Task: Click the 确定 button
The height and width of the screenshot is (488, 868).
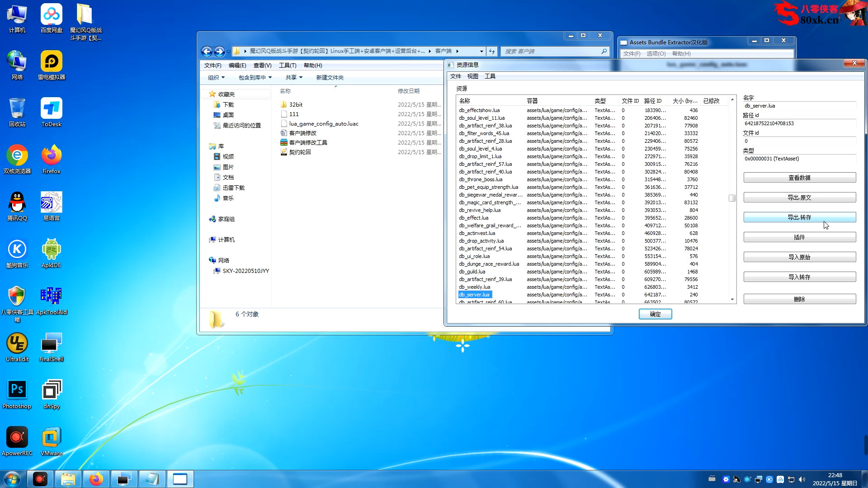Action: pos(655,314)
